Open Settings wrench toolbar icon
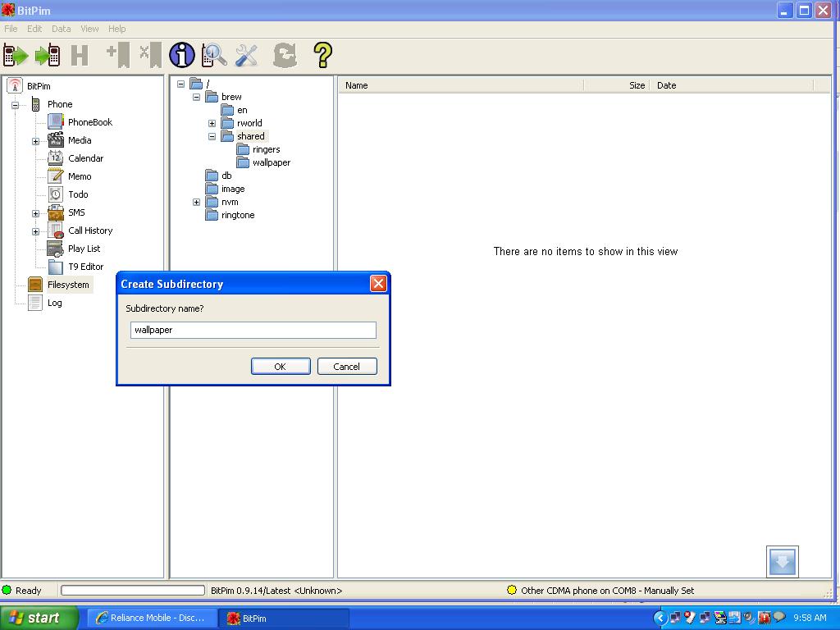Viewport: 840px width, 630px height. tap(246, 55)
